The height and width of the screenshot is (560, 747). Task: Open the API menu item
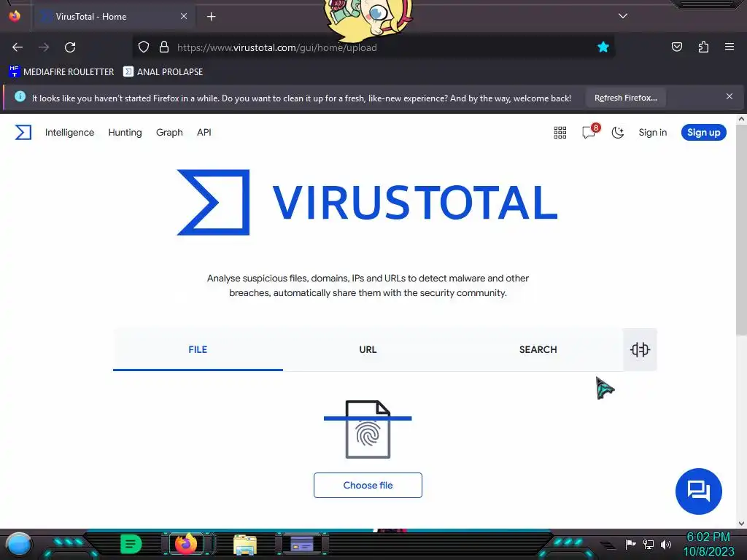204,133
